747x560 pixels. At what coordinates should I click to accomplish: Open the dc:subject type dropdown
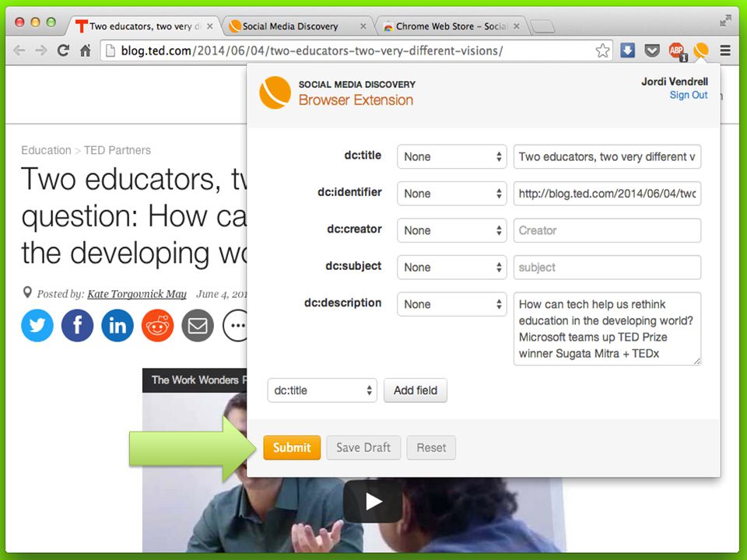tap(451, 267)
